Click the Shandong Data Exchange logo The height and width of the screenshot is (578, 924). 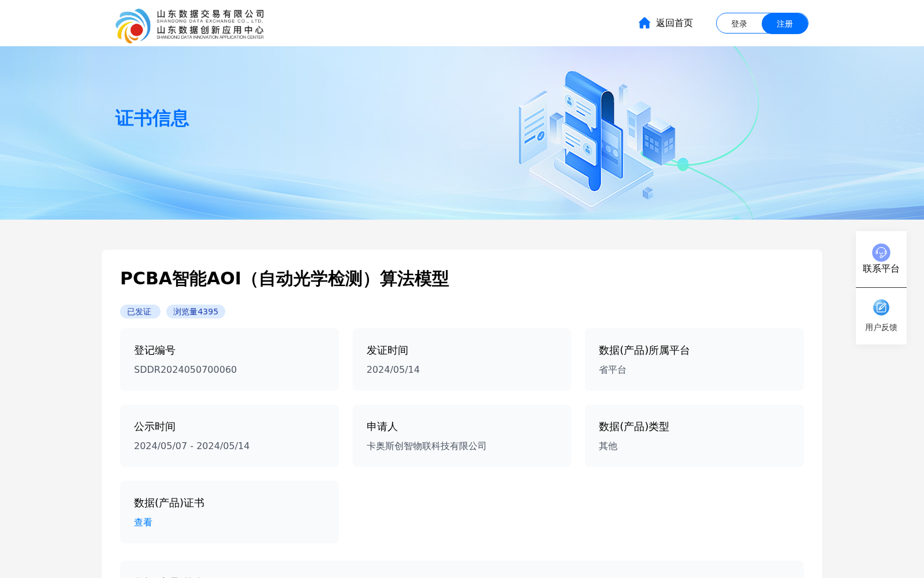189,25
